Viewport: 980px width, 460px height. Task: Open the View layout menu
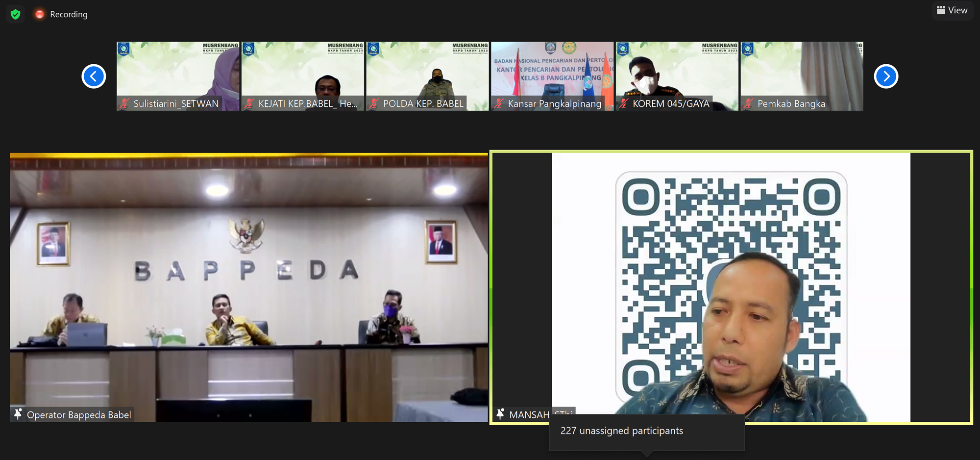(952, 10)
